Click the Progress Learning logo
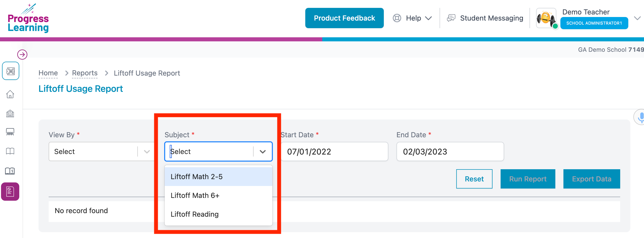This screenshot has width=644, height=238. click(x=28, y=18)
